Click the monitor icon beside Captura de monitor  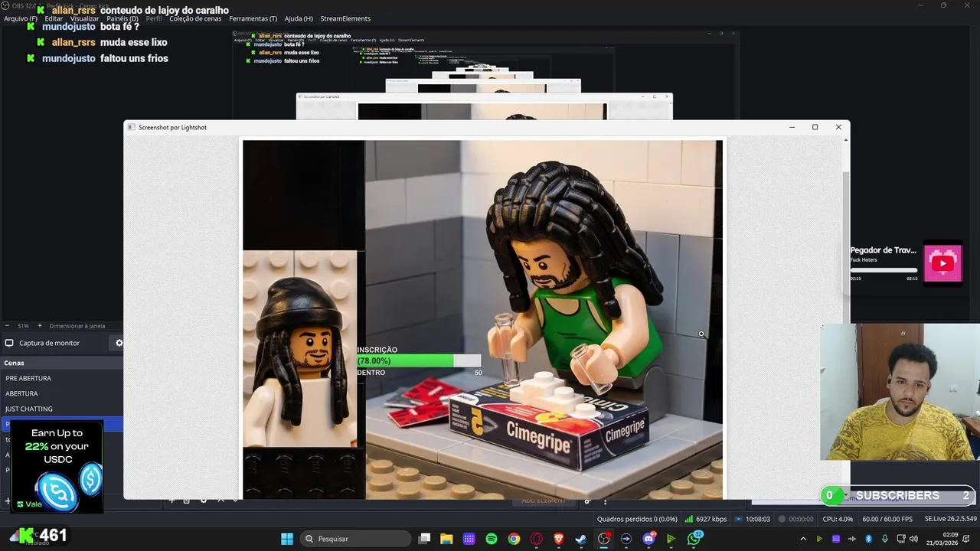click(x=9, y=343)
